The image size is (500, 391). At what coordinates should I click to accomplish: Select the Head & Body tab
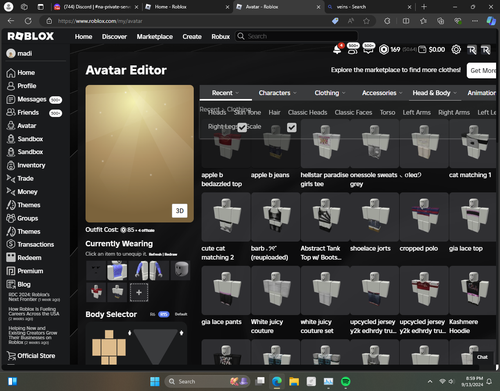[x=434, y=93]
